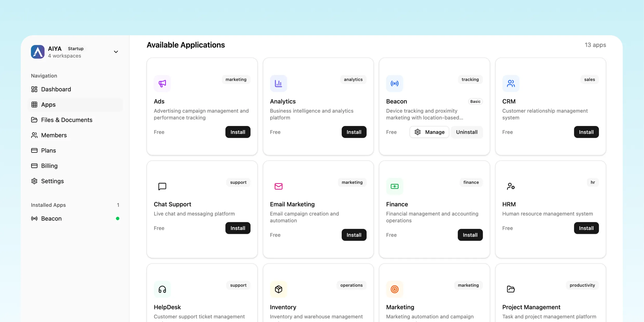Go to Files & Documents
This screenshot has height=322, width=644.
(x=67, y=120)
